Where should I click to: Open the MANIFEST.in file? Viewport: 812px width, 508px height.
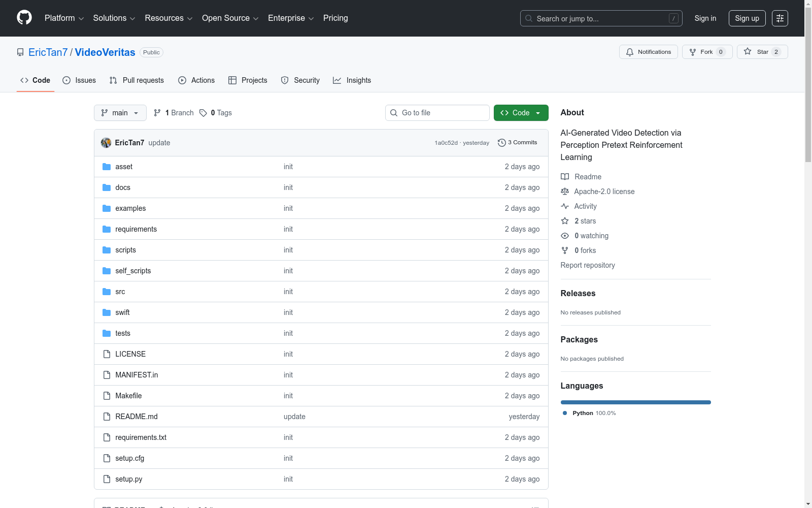point(137,375)
